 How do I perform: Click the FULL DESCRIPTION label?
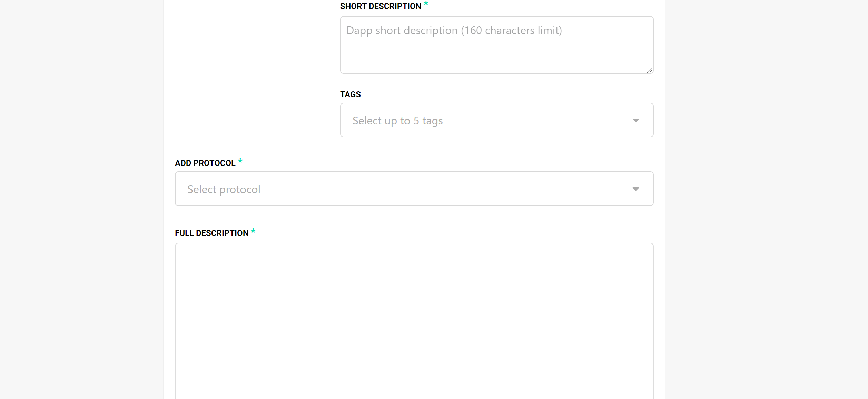(211, 233)
